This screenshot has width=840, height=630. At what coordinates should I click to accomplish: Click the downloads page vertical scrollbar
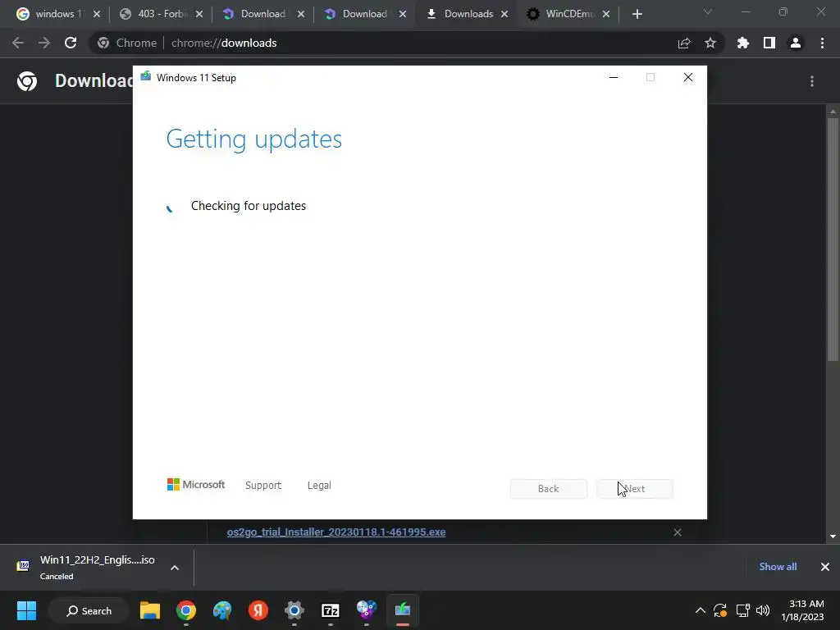tap(833, 240)
